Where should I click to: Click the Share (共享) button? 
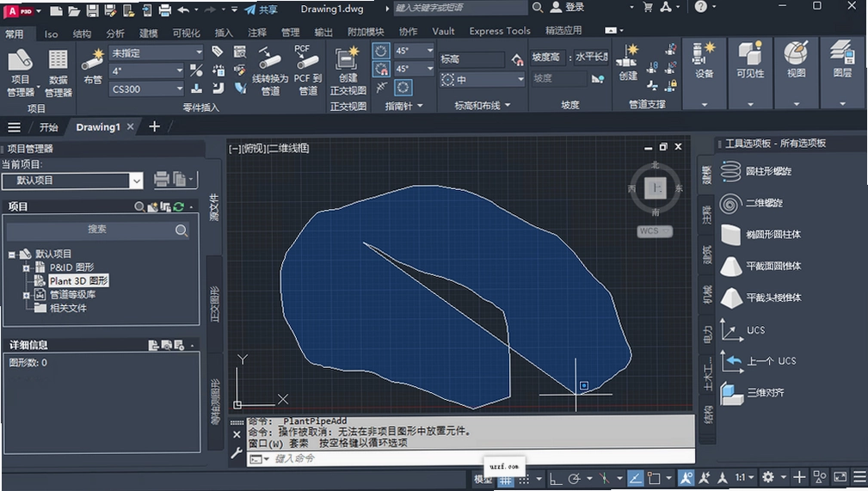click(262, 9)
